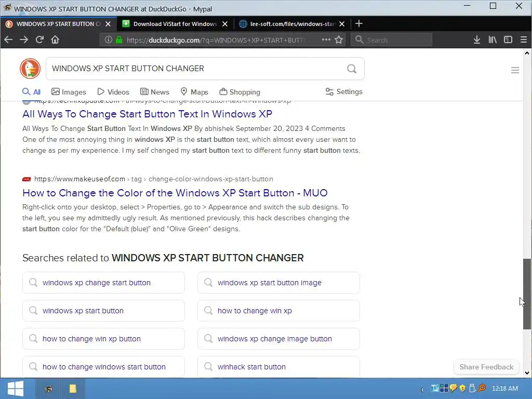Search related: how to change win xp button
Viewport: 532px width, 399px height.
pos(103,339)
